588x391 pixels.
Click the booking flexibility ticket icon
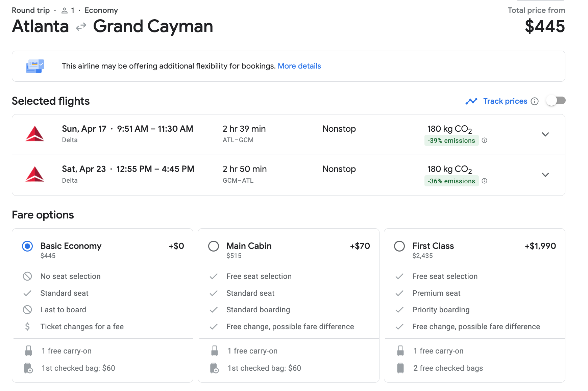click(35, 66)
